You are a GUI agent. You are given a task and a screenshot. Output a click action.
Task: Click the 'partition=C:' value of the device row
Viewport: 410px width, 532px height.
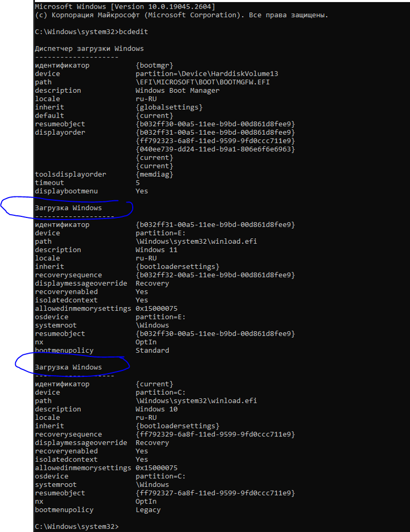[x=161, y=392]
